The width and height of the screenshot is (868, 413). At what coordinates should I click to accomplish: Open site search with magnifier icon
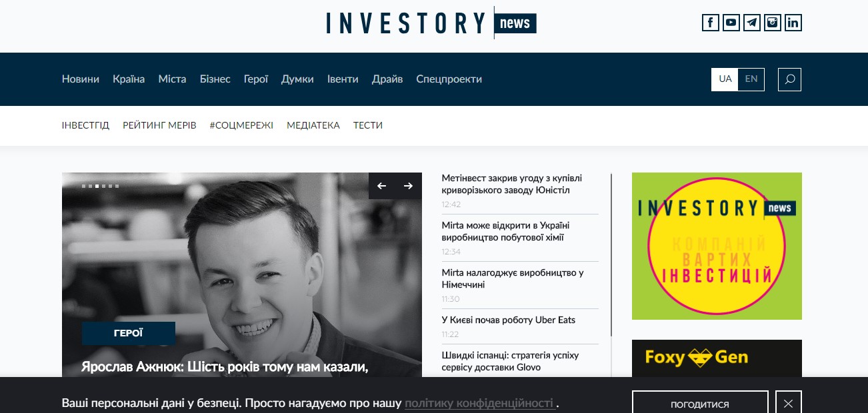point(790,79)
